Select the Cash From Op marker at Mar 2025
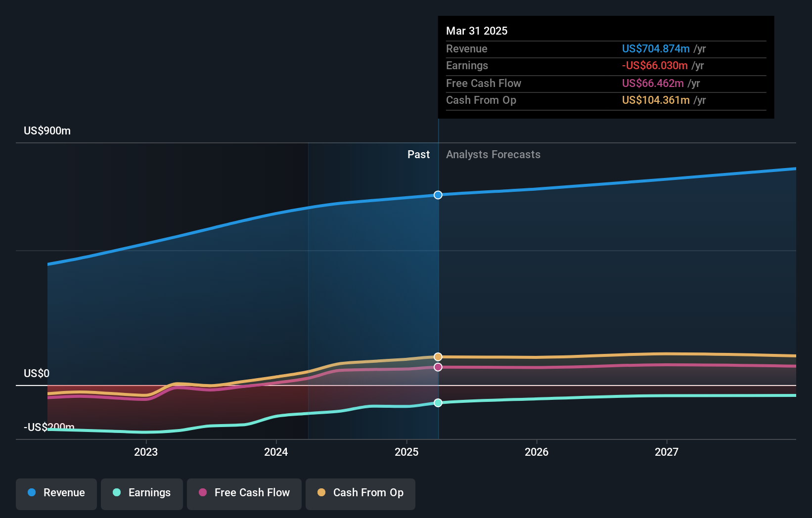This screenshot has width=812, height=518. [x=438, y=357]
